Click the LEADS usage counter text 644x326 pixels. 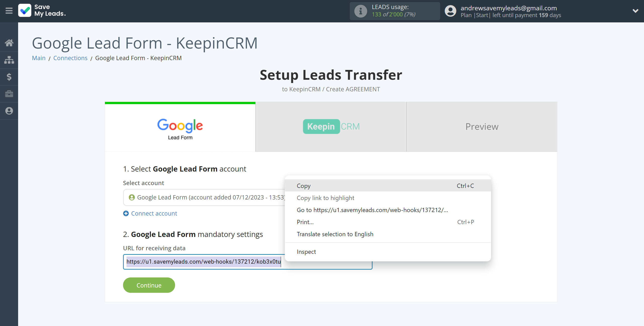tap(393, 14)
